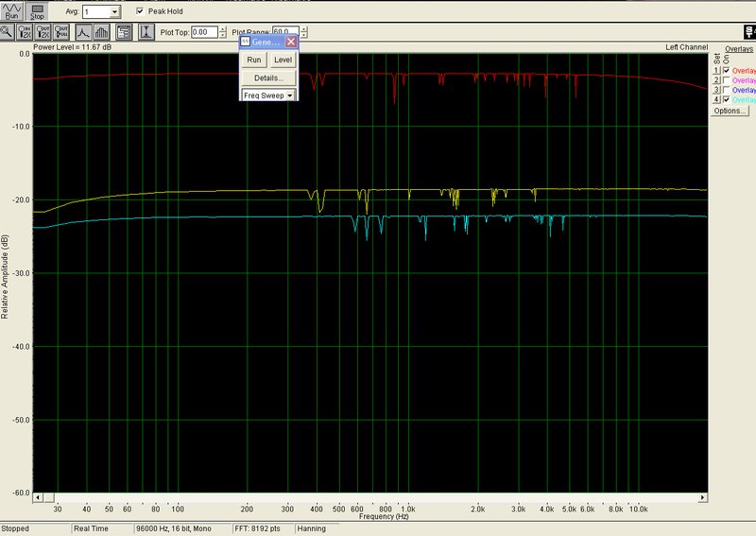Click the Zoom In 2X icon

tap(25, 32)
